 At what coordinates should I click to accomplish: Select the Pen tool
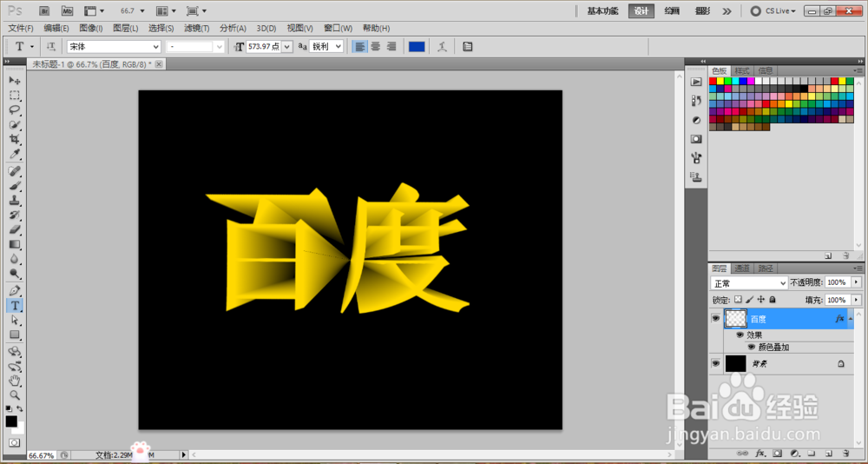click(x=15, y=290)
